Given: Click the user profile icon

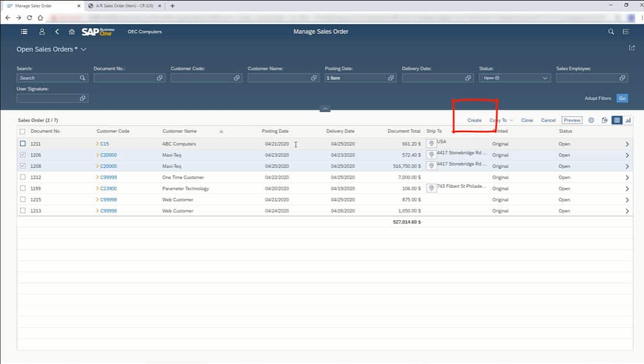Looking at the screenshot, I should [41, 32].
